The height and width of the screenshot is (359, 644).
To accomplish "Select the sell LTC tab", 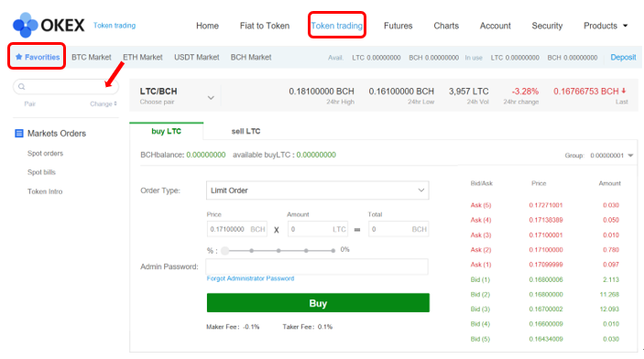I will tap(246, 131).
